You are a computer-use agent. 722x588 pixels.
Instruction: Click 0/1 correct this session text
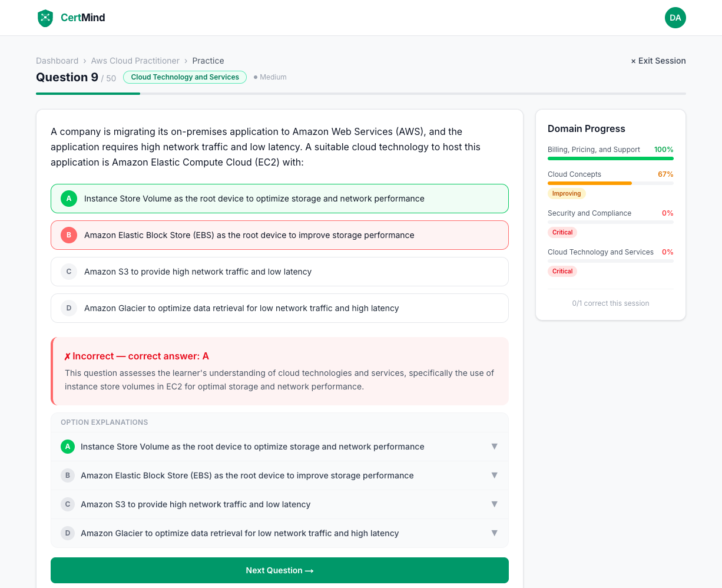(611, 303)
